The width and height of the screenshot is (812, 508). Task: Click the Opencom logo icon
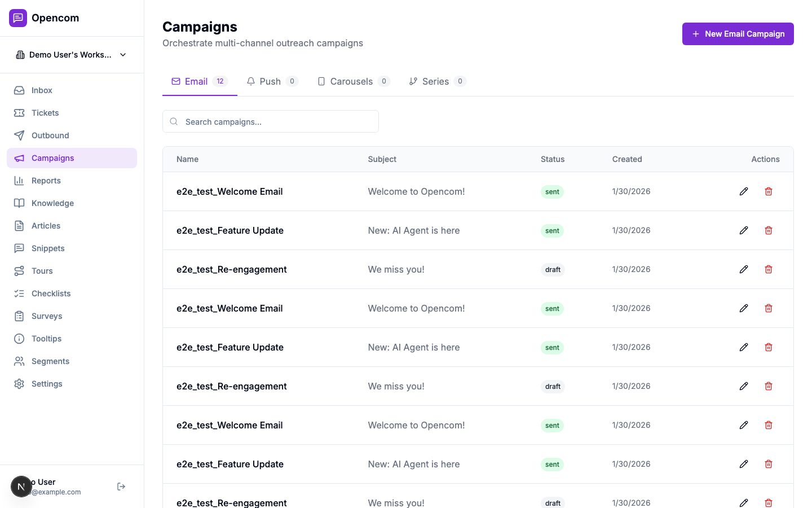[x=17, y=17]
